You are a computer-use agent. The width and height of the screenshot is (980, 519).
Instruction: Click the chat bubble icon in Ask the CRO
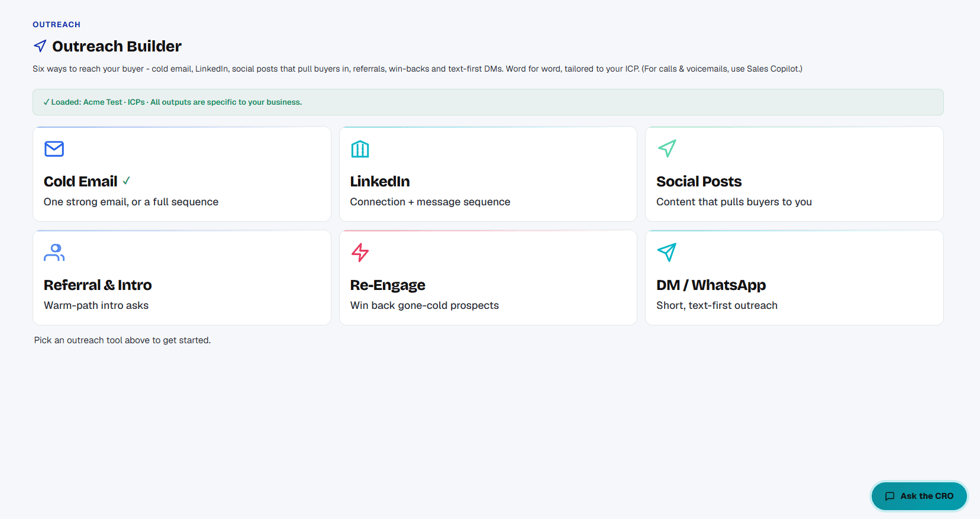tap(889, 497)
